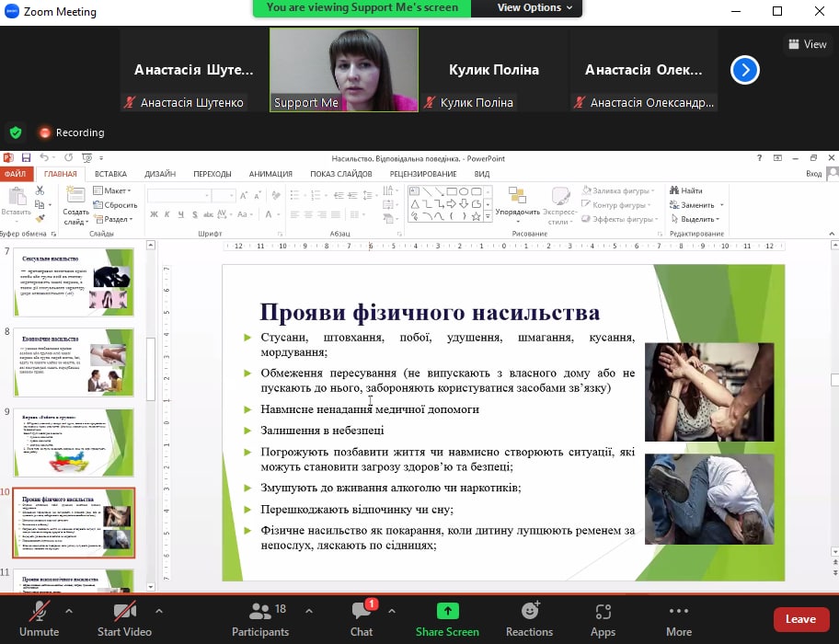The image size is (839, 644).
Task: Expand video options arrow beside Start Video
Action: point(158,609)
